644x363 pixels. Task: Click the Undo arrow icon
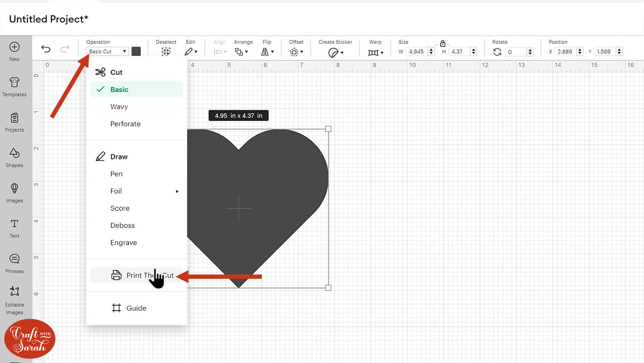pos(46,49)
